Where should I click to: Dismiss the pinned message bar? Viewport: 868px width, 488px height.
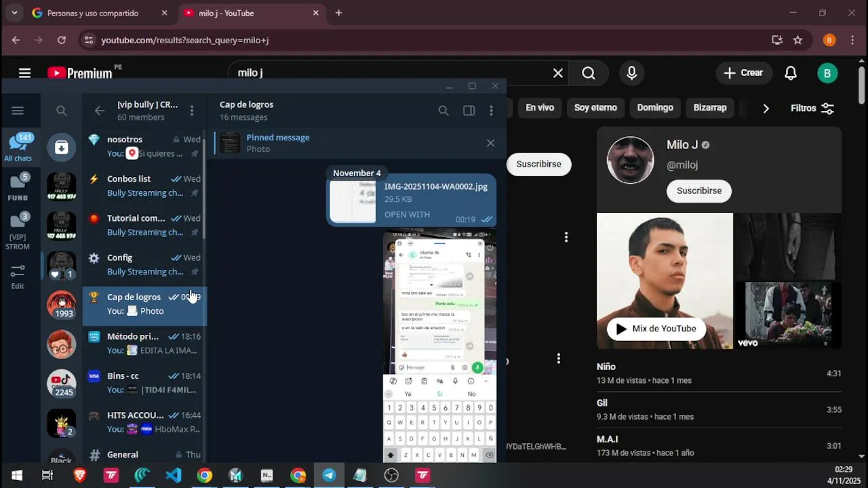tap(490, 143)
